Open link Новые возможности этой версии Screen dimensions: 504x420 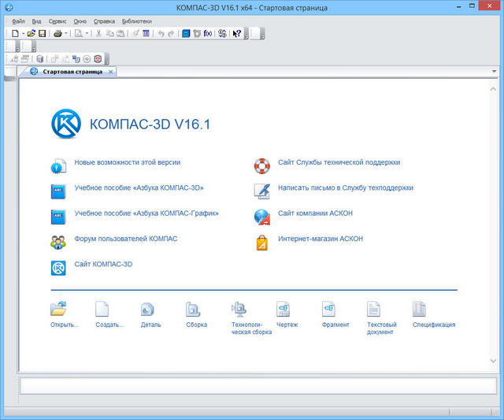tap(127, 162)
